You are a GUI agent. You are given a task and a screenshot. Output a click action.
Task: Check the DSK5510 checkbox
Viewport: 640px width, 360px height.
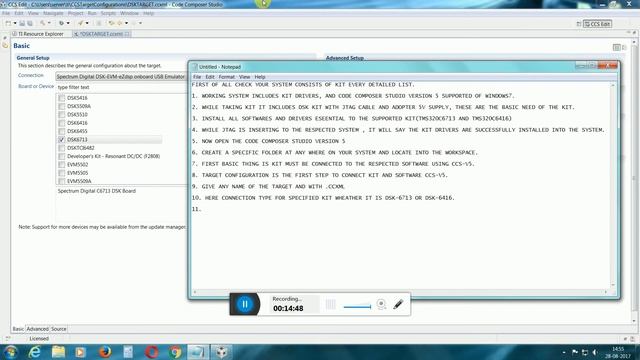pyautogui.click(x=62, y=115)
